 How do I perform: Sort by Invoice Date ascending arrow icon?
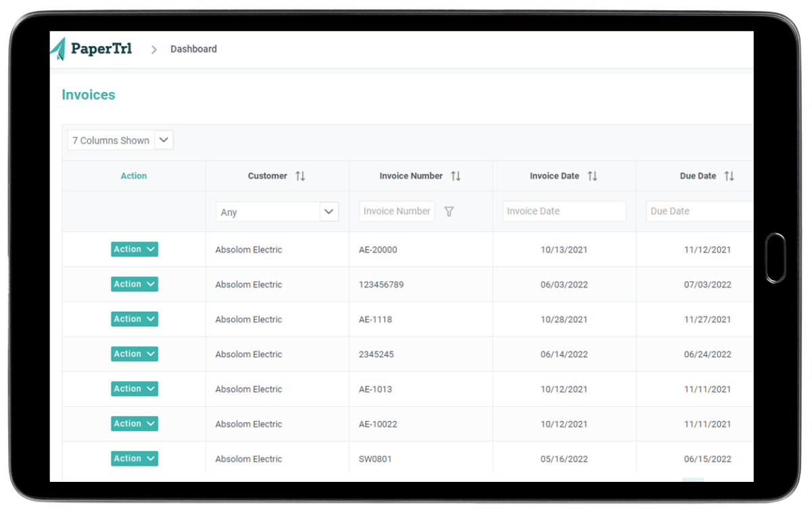(x=589, y=176)
